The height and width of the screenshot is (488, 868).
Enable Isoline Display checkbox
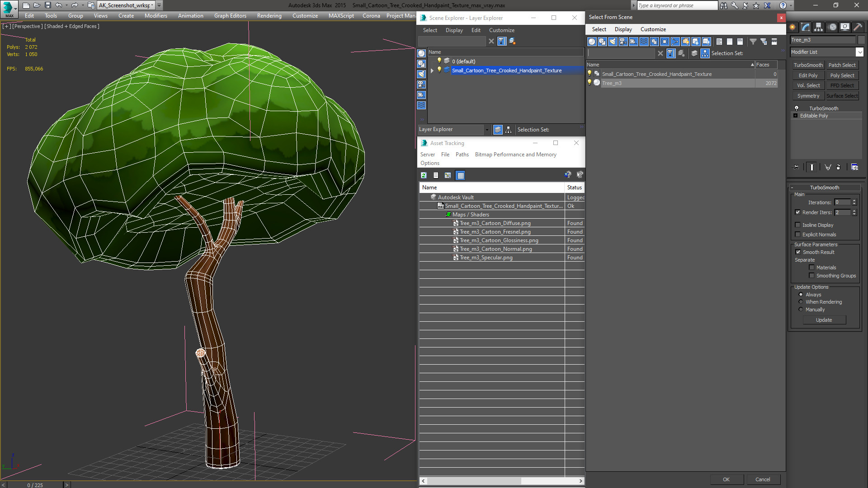pos(798,225)
